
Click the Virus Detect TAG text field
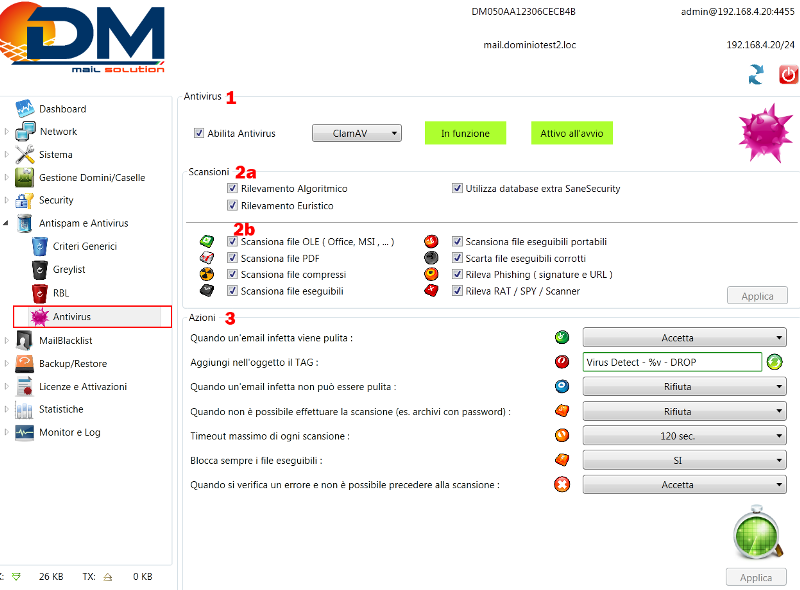672,362
